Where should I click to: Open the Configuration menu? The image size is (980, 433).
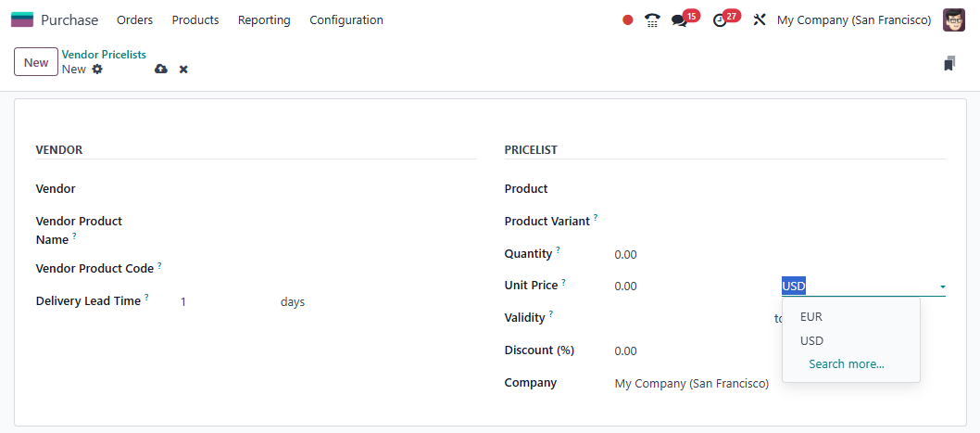click(x=346, y=19)
